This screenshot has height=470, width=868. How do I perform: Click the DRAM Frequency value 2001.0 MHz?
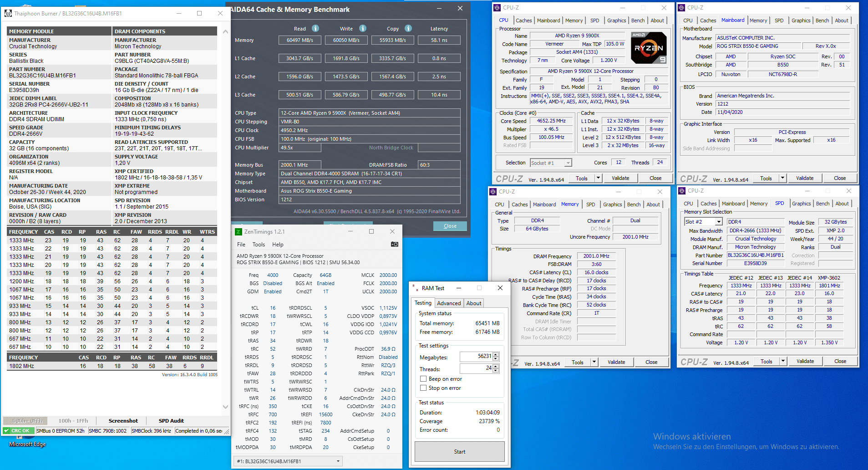pyautogui.click(x=596, y=256)
